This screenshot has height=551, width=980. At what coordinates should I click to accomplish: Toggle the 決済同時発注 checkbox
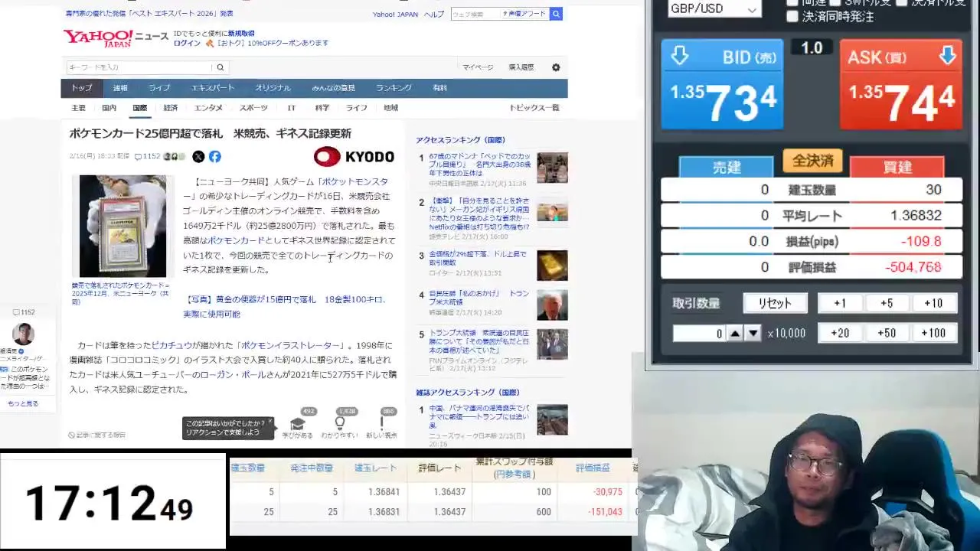click(792, 17)
